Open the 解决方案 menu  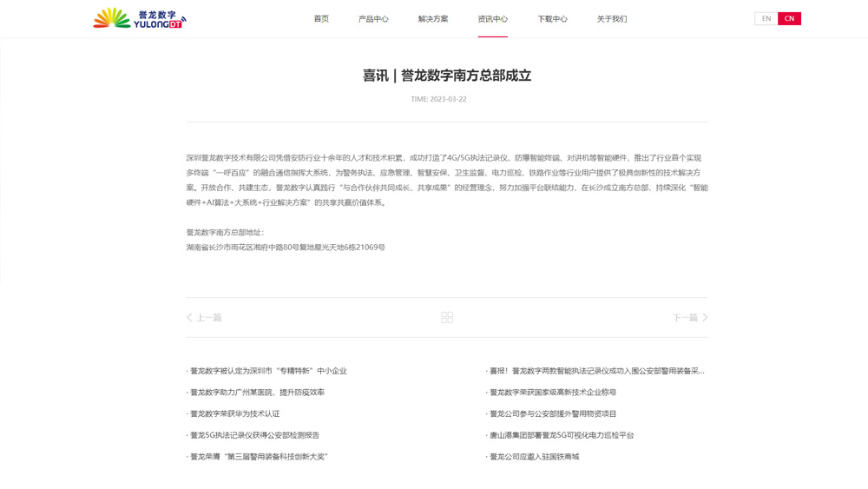tap(433, 19)
